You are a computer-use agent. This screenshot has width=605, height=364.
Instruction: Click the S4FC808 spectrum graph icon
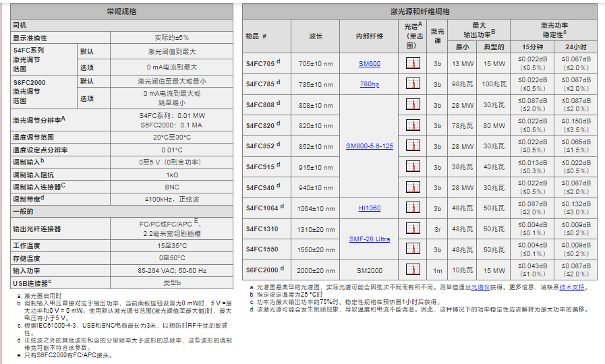click(x=413, y=105)
